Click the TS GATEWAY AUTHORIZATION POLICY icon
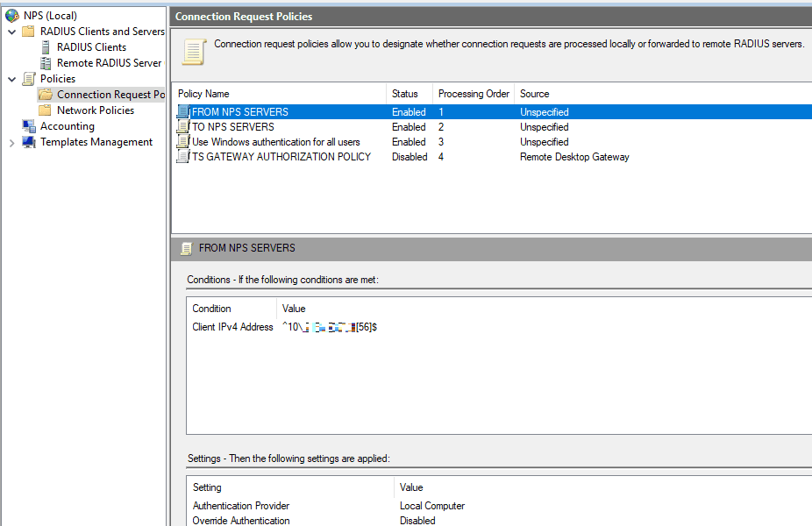The height and width of the screenshot is (526, 812). pos(182,157)
